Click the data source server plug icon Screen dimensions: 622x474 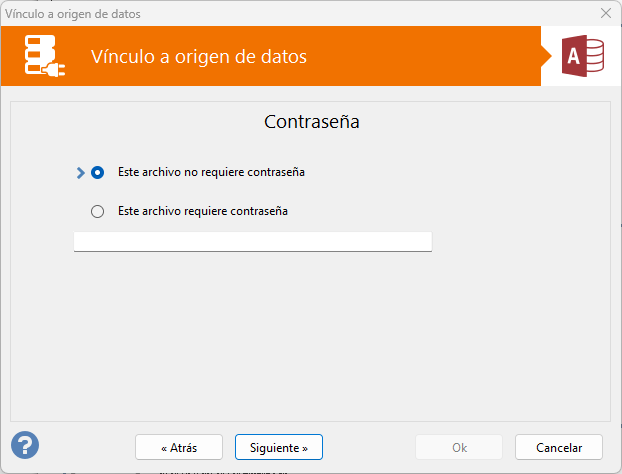(46, 57)
